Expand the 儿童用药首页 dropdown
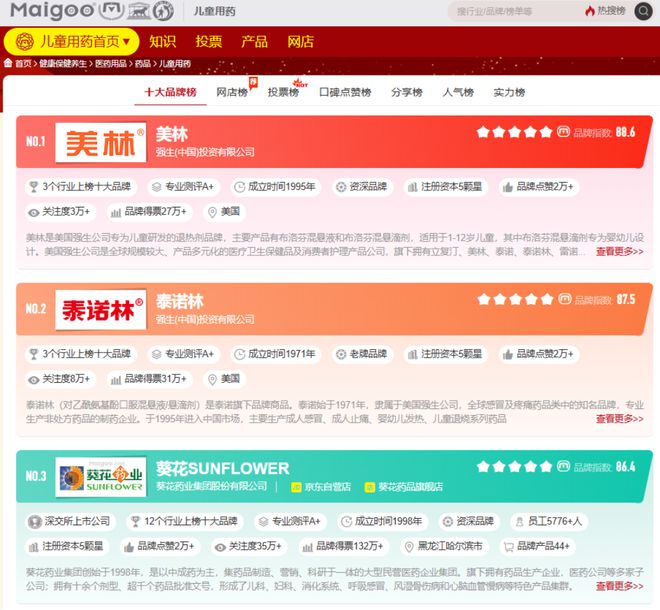660x610 pixels. 72,42
